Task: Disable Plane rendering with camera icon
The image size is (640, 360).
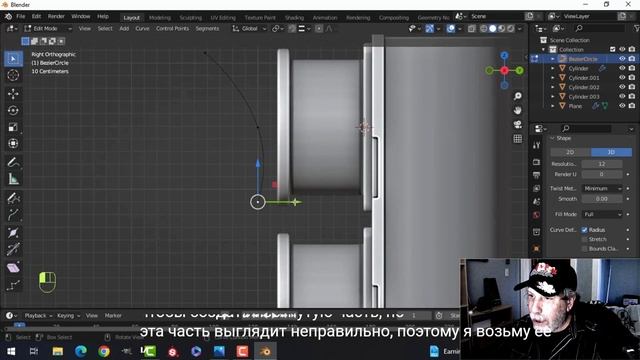Action: (x=632, y=106)
